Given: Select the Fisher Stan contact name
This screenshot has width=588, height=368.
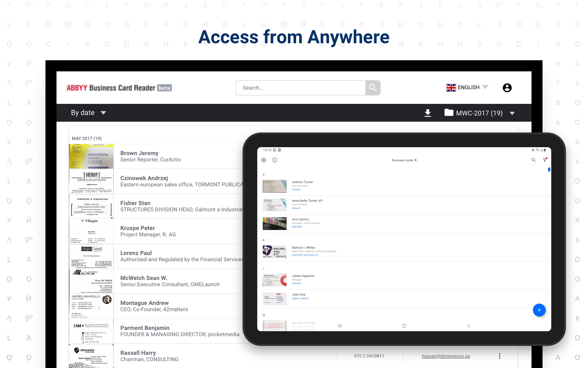Looking at the screenshot, I should 135,203.
